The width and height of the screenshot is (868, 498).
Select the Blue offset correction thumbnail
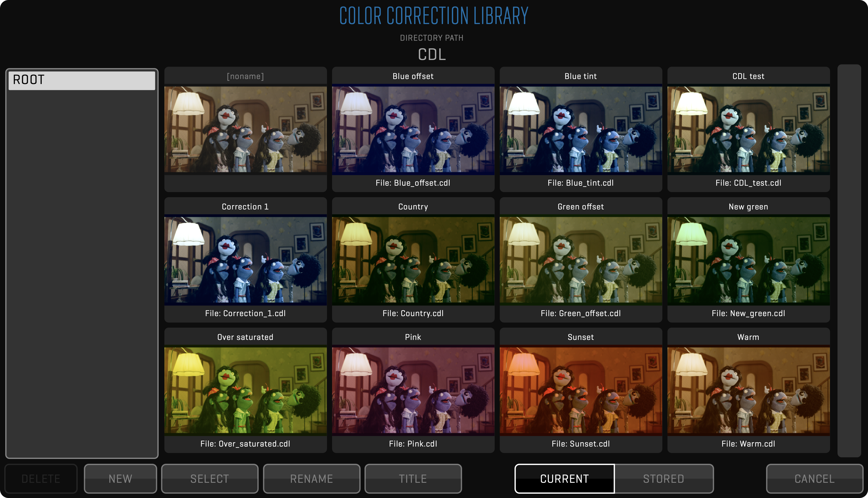[x=413, y=129]
